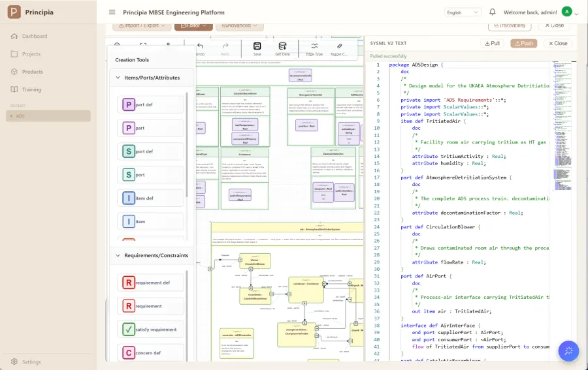Click the 'interface def AirInterface' code line
Viewport: 588px width, 370px height.
point(440,326)
